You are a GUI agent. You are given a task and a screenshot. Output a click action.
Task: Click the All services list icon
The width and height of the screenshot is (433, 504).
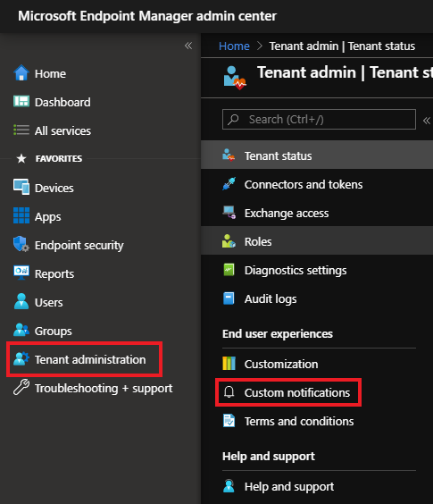point(21,130)
